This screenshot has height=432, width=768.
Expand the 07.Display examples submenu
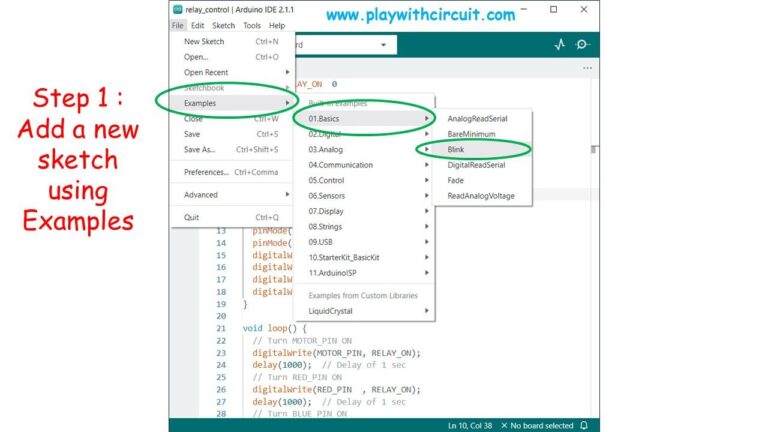tap(364, 211)
